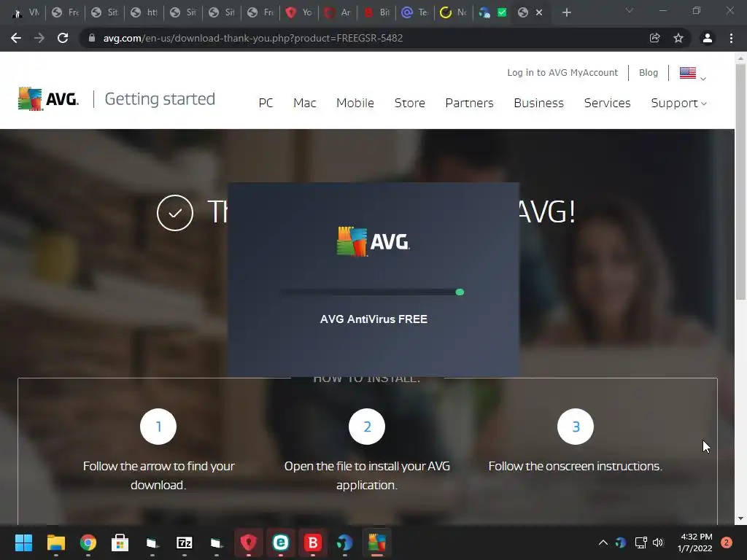
Task: Go back to the previous page
Action: 16,38
